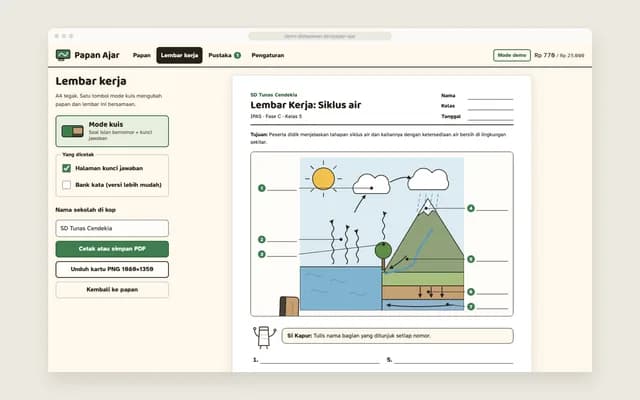
Task: Click number 7 marker on diagram
Action: tap(471, 307)
